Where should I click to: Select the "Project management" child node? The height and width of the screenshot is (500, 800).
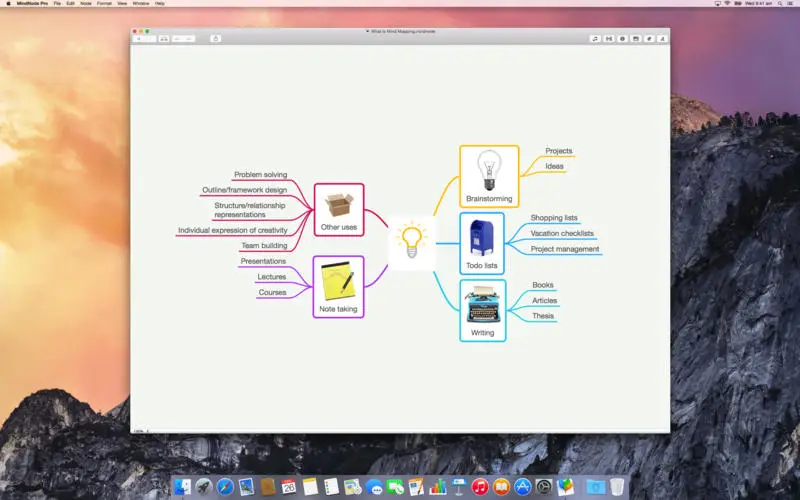(565, 249)
